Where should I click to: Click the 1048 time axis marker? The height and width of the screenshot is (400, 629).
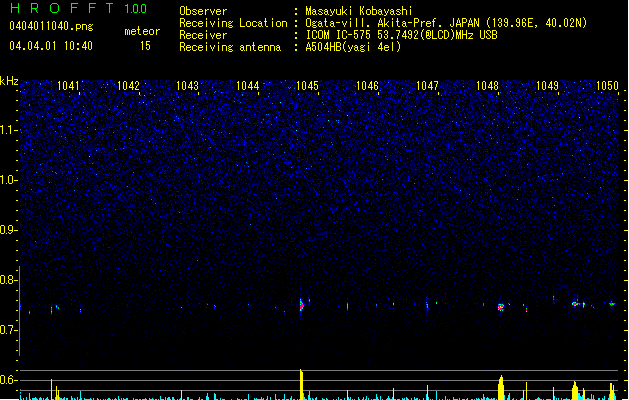pyautogui.click(x=487, y=86)
